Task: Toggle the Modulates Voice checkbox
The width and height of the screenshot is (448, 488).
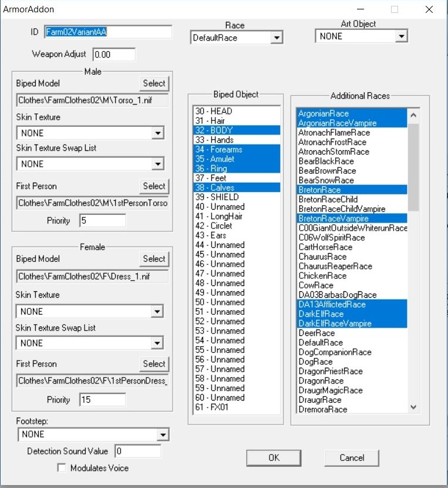Action: [62, 468]
